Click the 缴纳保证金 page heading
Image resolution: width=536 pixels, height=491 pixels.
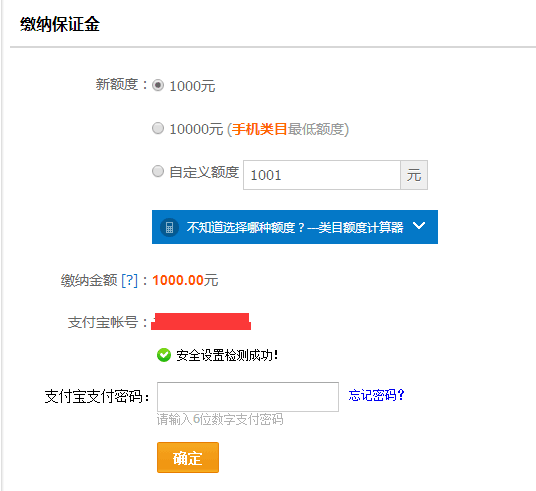(x=60, y=25)
